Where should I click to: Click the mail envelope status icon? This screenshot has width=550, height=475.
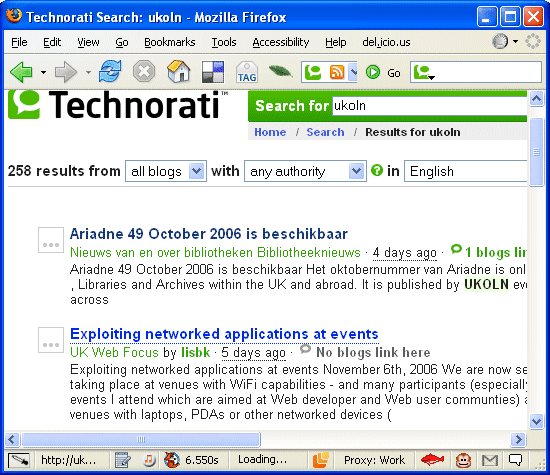(490, 460)
